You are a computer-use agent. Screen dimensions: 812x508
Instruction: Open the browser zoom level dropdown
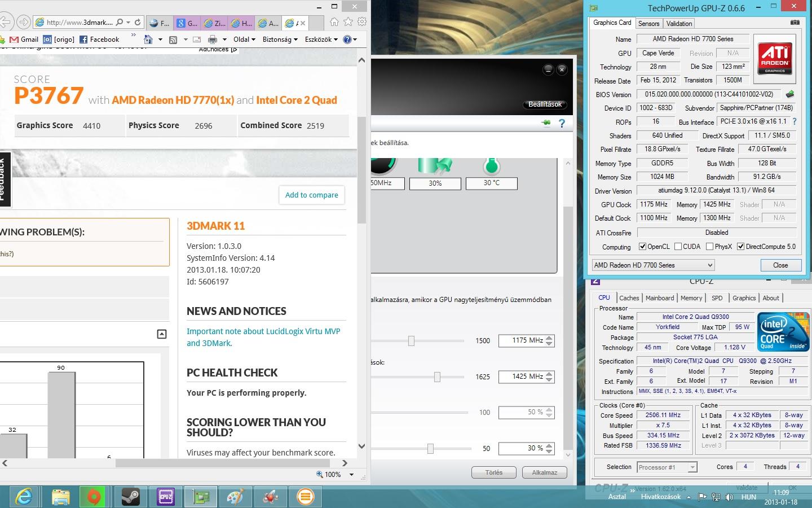[x=351, y=475]
